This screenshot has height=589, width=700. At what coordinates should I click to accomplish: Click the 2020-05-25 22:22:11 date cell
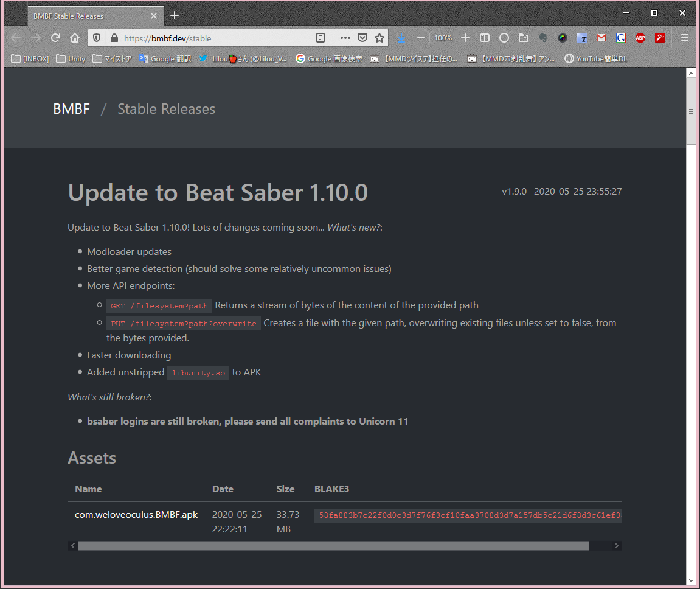click(x=237, y=521)
